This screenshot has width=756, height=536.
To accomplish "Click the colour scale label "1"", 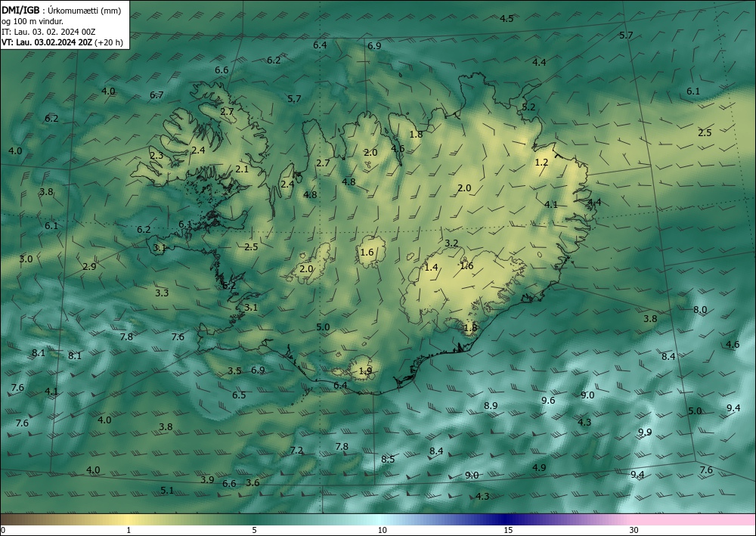I will click(129, 530).
